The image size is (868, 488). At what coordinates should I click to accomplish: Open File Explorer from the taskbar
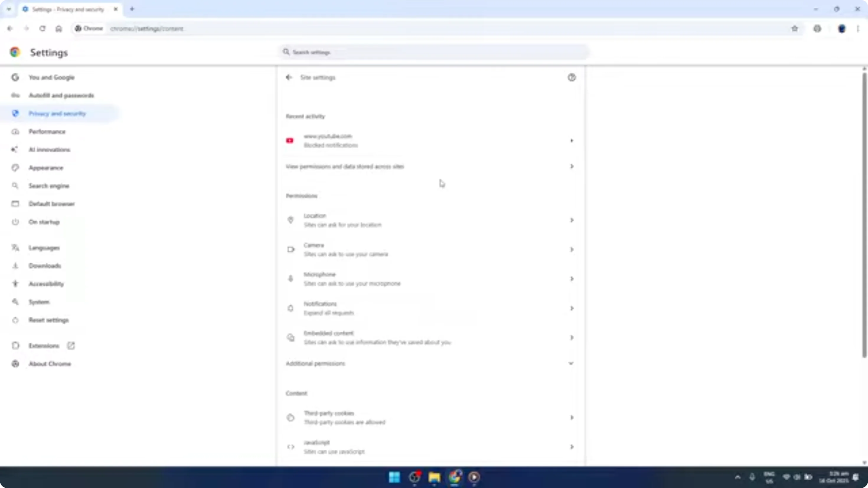point(434,477)
